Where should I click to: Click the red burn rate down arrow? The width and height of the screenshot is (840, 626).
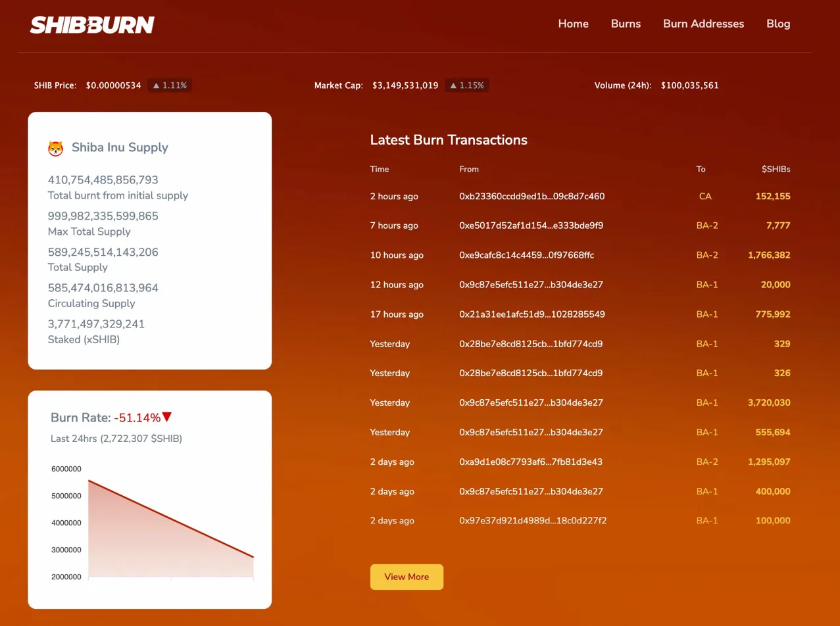(167, 418)
